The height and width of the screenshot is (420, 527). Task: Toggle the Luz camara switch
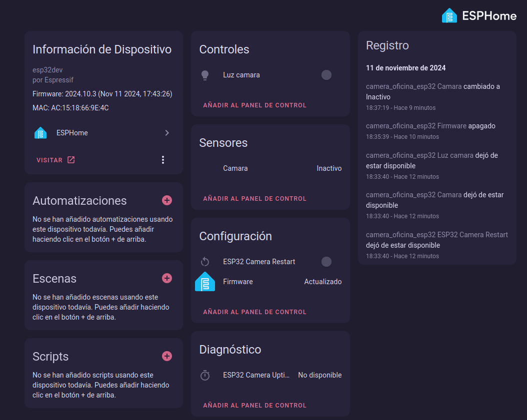pyautogui.click(x=326, y=75)
